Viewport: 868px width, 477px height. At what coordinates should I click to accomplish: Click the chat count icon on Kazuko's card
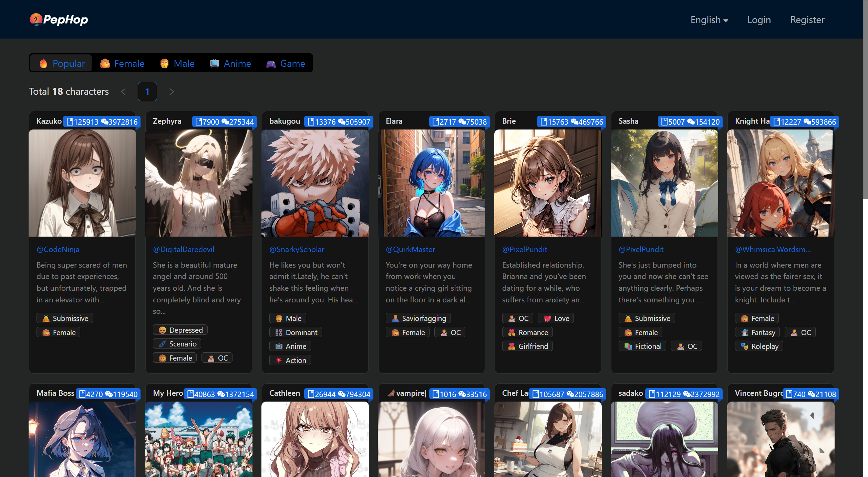105,122
